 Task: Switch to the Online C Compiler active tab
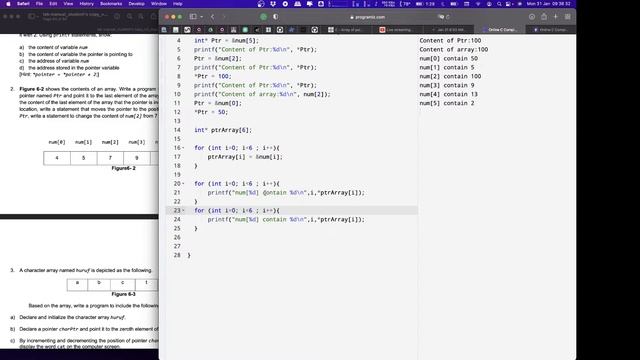coord(500,30)
